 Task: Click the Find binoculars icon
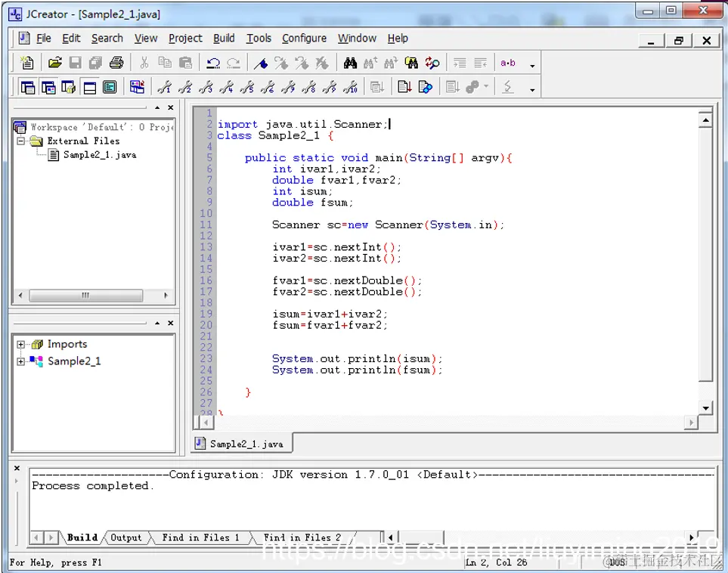click(350, 63)
